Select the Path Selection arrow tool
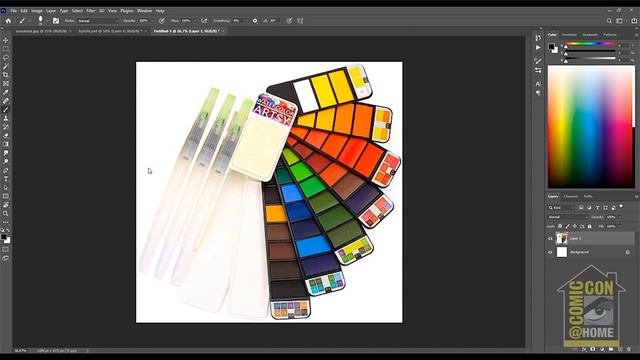The width and height of the screenshot is (640, 360). pos(6,188)
